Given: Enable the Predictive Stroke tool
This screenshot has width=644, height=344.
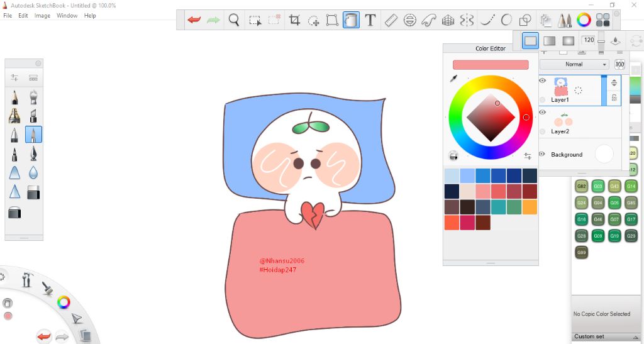Looking at the screenshot, I should (x=506, y=19).
